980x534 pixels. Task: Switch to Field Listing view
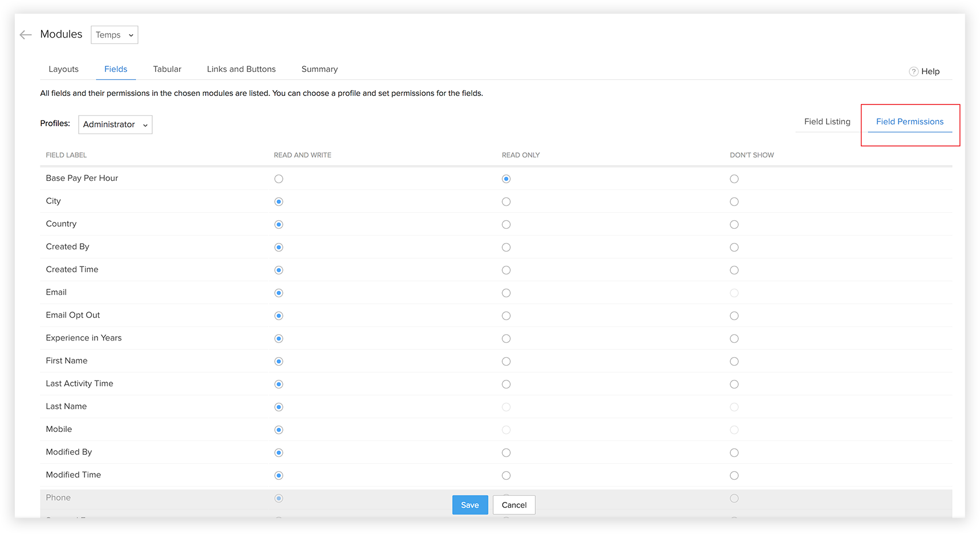pos(827,122)
